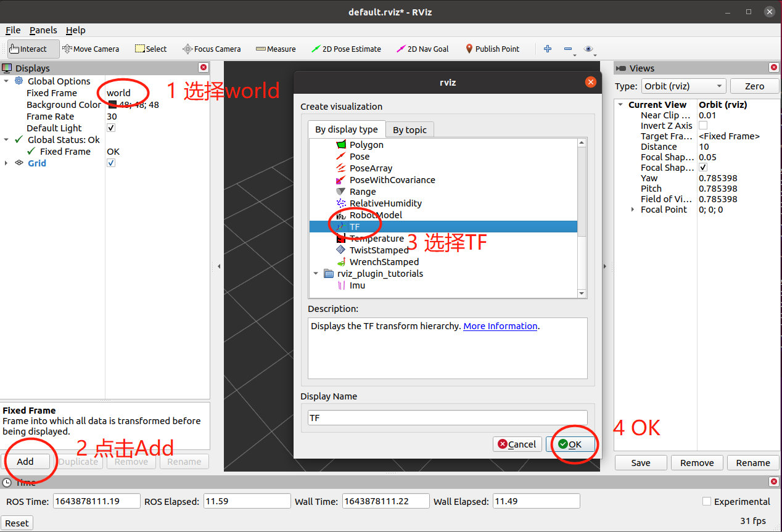This screenshot has width=782, height=532.
Task: Open the More Information link
Action: pos(500,326)
